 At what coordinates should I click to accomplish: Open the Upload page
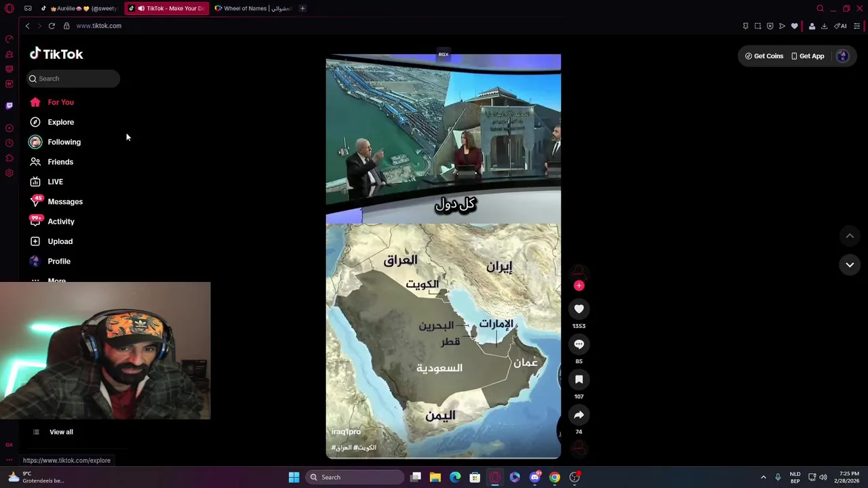[x=52, y=241]
